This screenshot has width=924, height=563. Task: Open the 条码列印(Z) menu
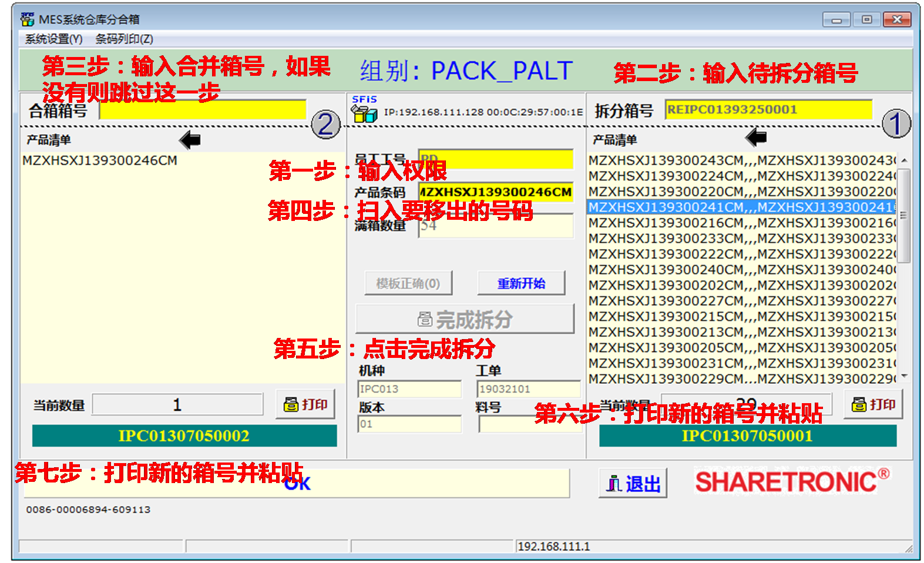click(x=124, y=39)
